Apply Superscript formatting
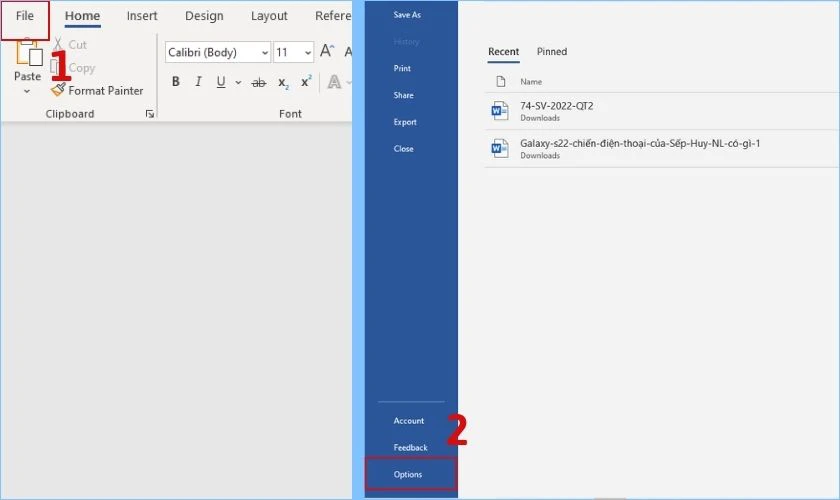Image resolution: width=840 pixels, height=500 pixels. point(306,81)
